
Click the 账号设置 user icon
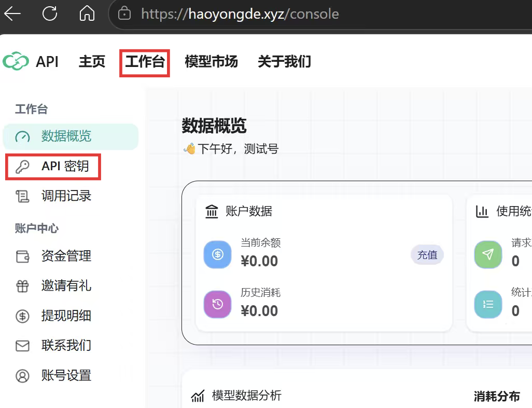[x=22, y=376]
